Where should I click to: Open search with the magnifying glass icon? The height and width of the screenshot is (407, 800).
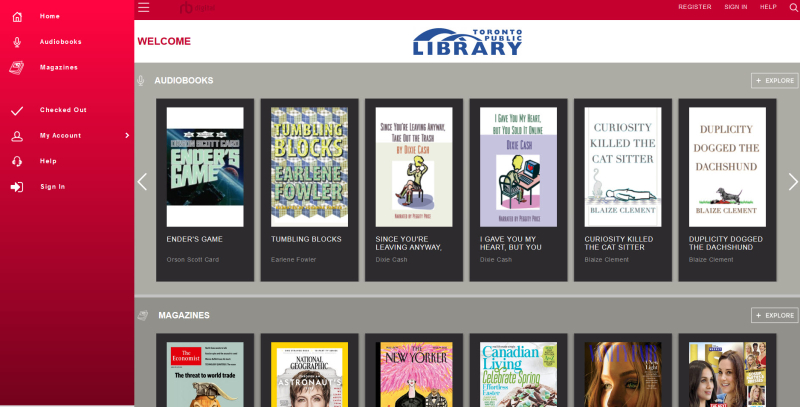click(x=792, y=8)
